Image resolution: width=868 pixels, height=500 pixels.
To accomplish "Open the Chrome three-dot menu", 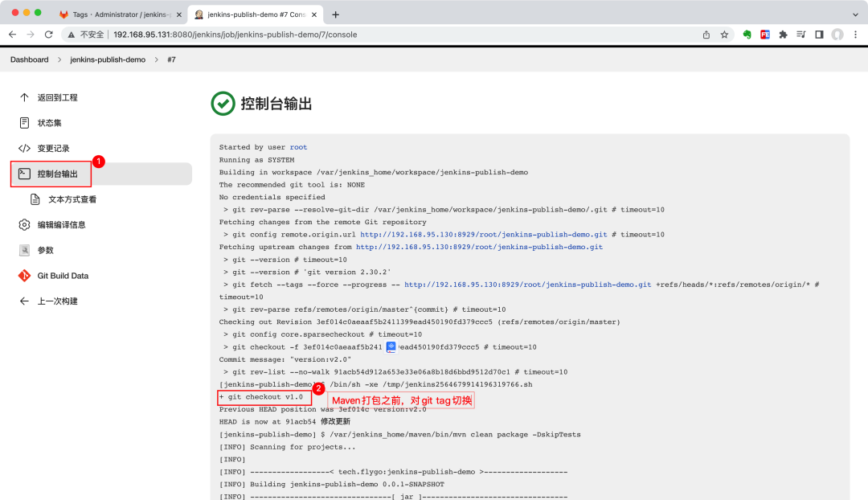I will 855,35.
